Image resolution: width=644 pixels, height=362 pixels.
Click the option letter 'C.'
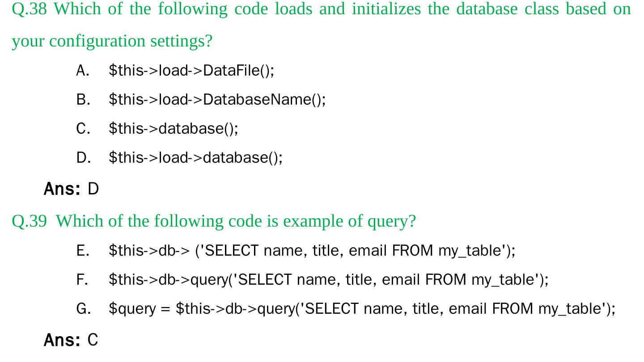(83, 129)
